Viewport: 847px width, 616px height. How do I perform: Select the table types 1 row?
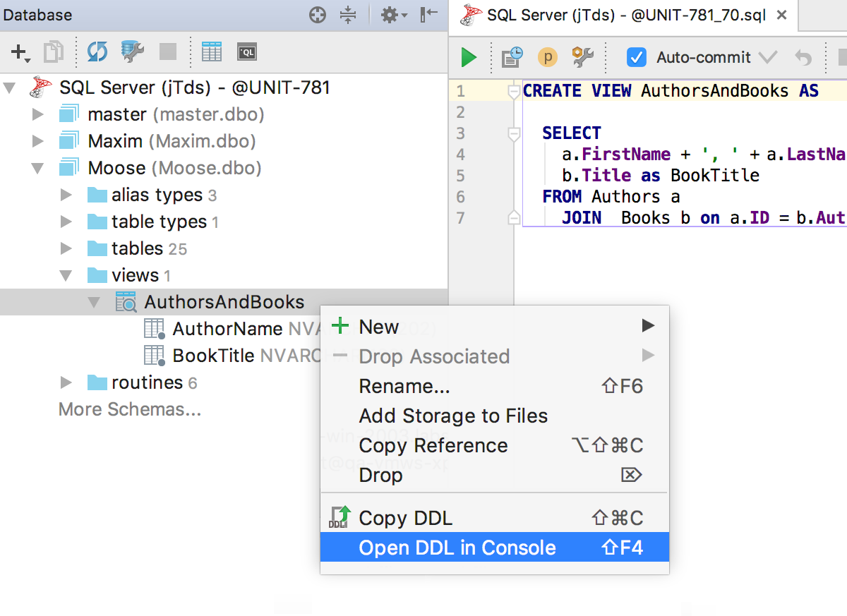point(224,222)
